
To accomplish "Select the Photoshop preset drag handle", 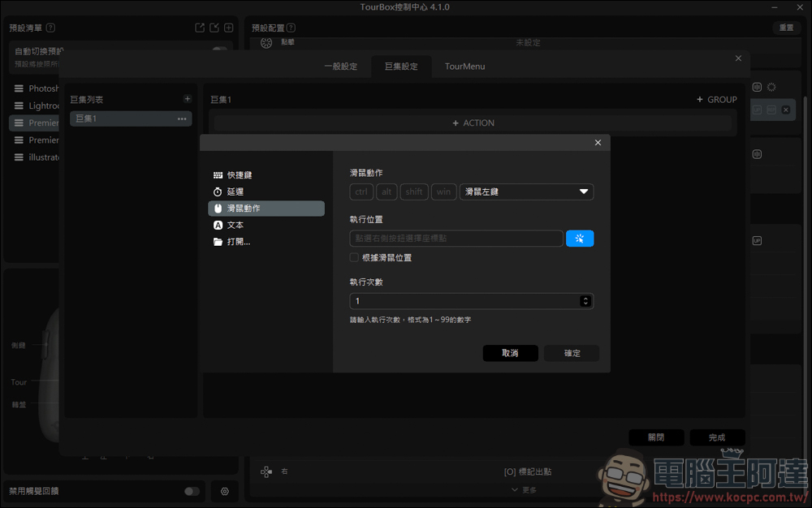I will [x=19, y=88].
